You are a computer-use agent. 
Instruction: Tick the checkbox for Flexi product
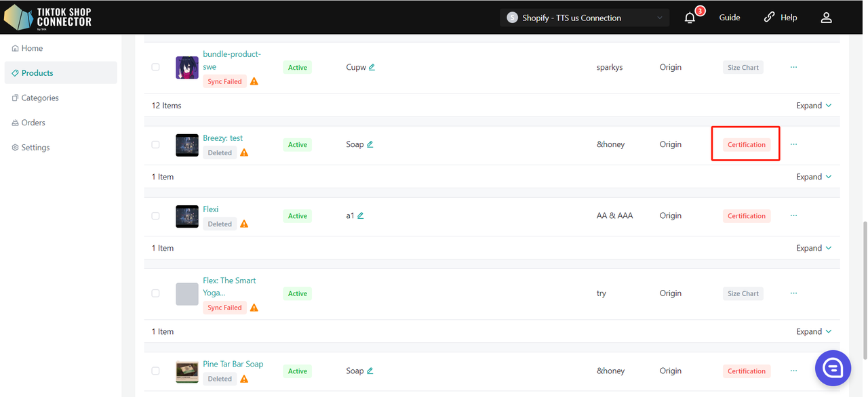[155, 216]
